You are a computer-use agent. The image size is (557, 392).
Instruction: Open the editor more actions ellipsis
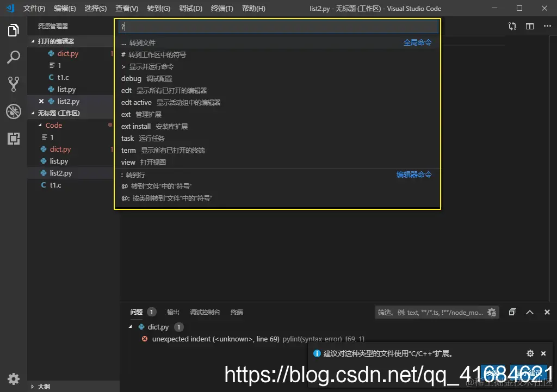pyautogui.click(x=547, y=26)
